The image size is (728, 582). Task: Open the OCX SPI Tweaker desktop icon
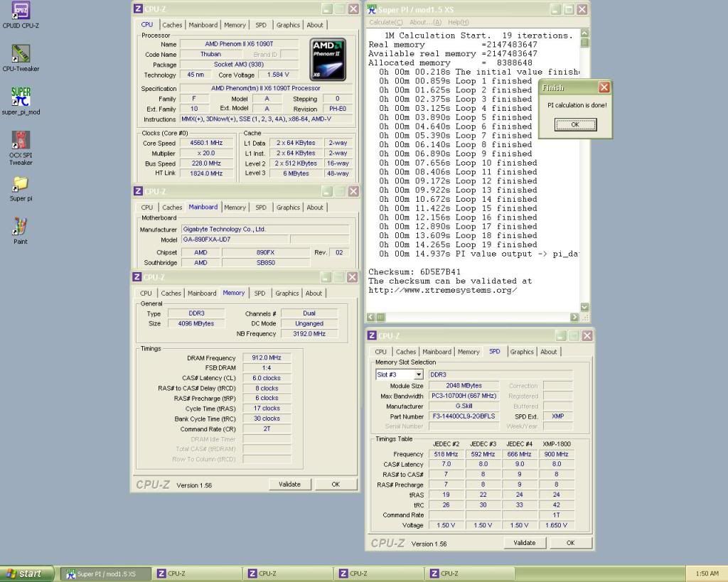coord(21,139)
